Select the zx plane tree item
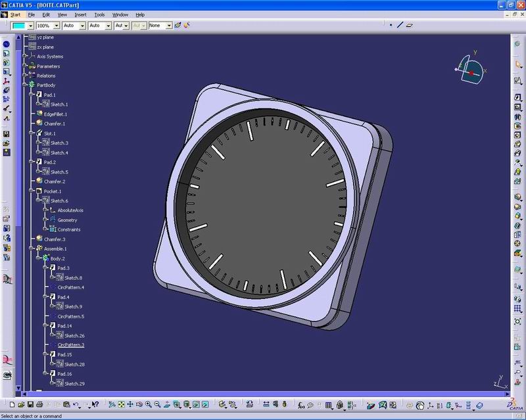 tap(45, 47)
